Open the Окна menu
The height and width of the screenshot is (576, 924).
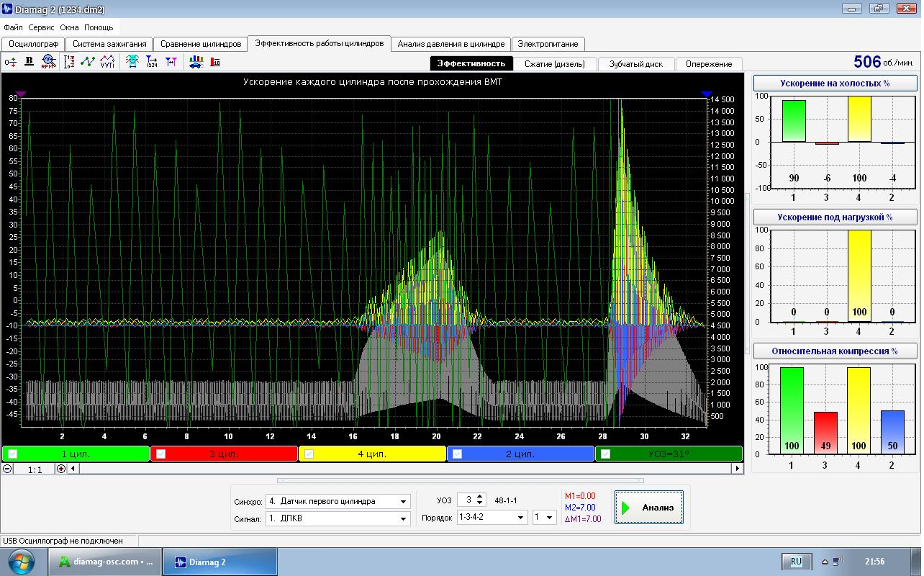point(70,27)
